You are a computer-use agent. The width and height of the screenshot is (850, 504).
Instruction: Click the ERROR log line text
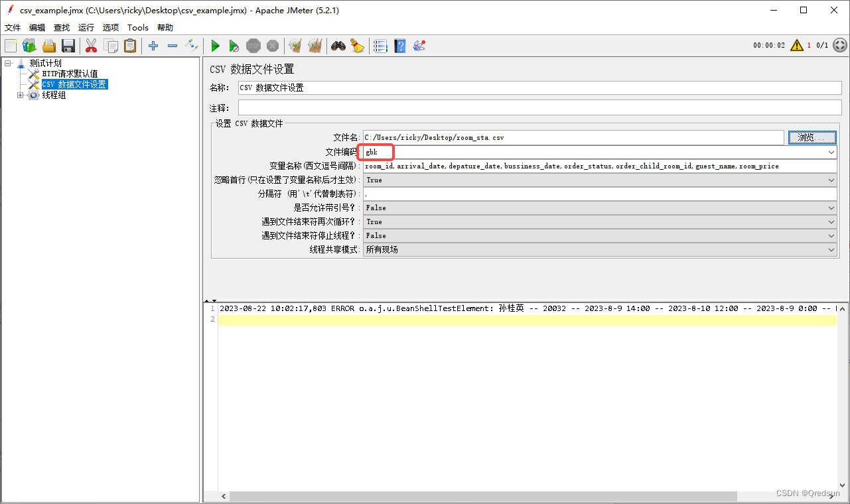pyautogui.click(x=528, y=308)
